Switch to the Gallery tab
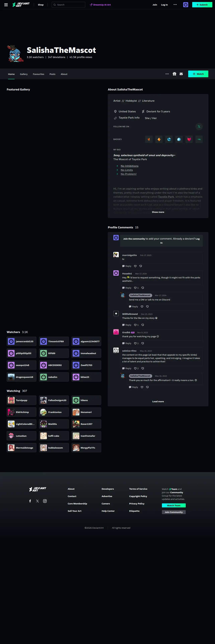This screenshot has width=215, height=644. coord(24,74)
